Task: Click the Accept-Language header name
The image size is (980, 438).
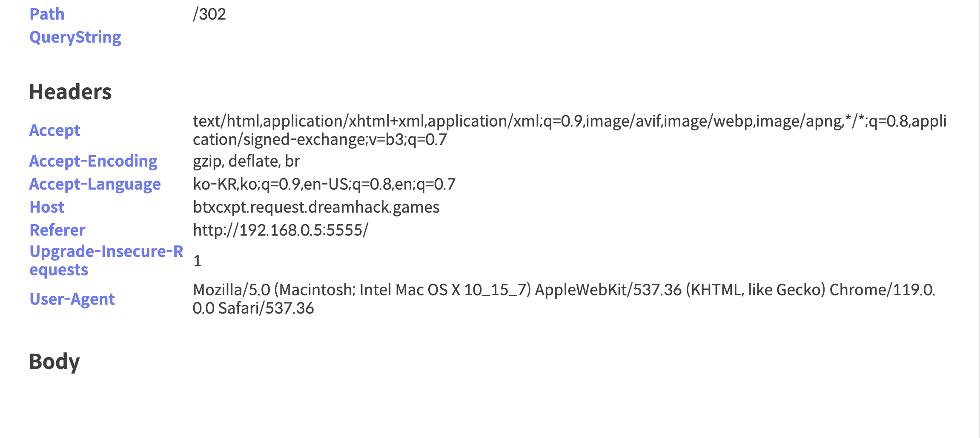Action: coord(95,184)
